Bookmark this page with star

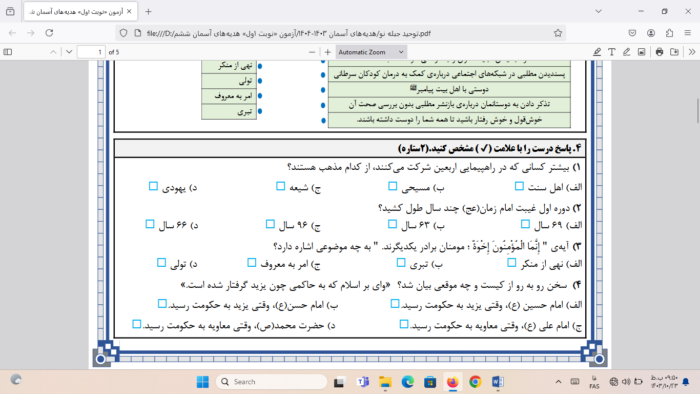tap(558, 33)
